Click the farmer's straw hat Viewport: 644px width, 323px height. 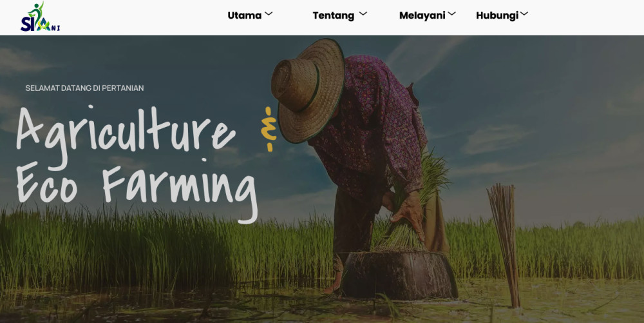(308, 90)
